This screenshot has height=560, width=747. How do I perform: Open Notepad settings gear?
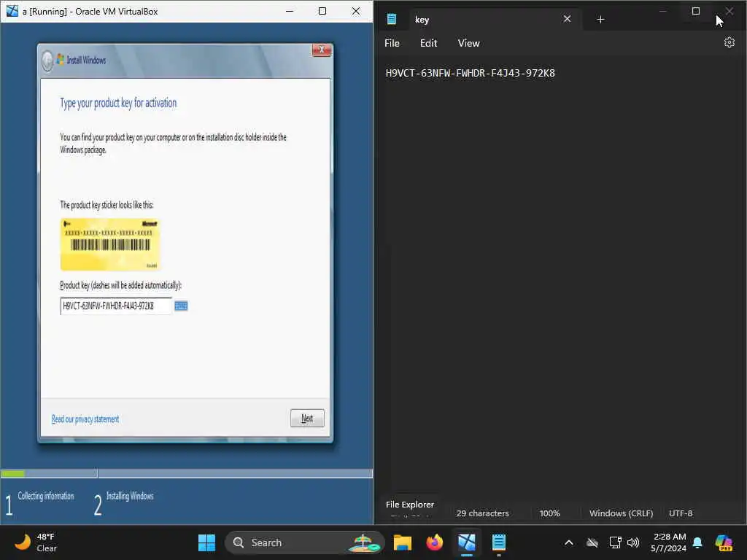click(729, 42)
